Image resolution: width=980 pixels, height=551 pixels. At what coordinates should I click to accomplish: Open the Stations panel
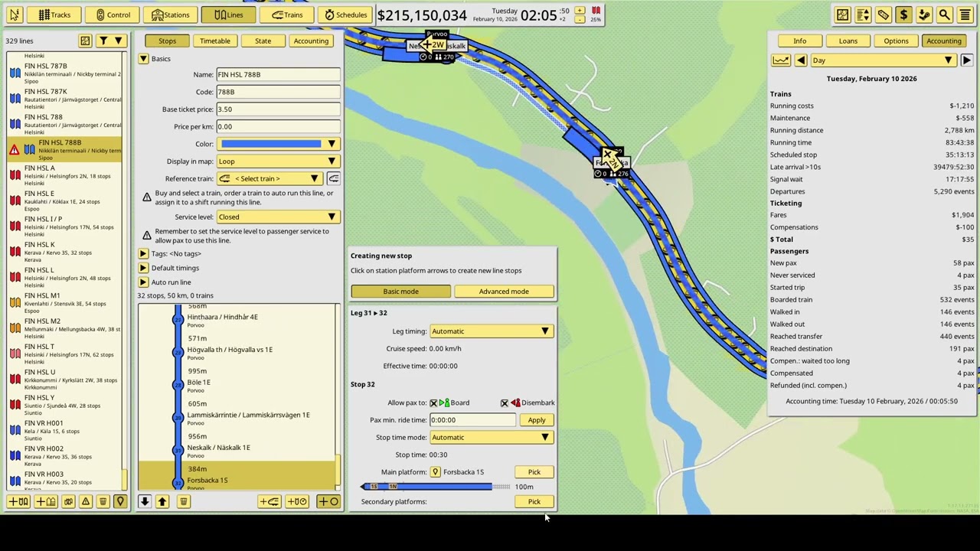coord(171,15)
